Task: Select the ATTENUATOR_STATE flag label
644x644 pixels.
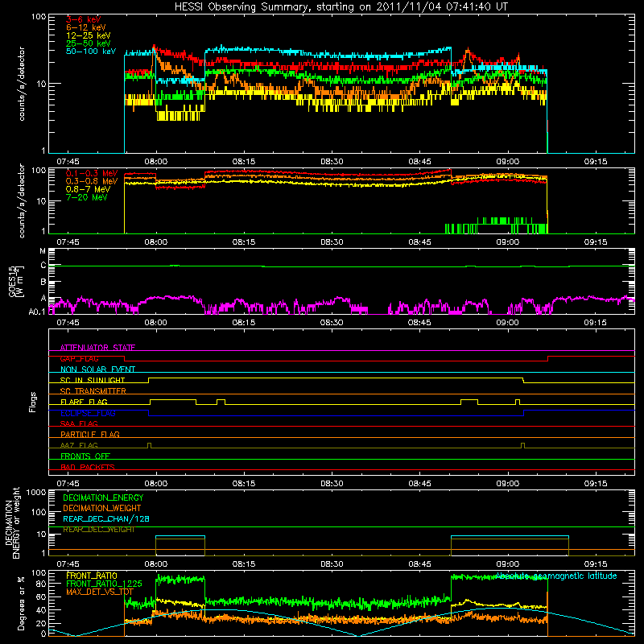Action: pyautogui.click(x=97, y=348)
